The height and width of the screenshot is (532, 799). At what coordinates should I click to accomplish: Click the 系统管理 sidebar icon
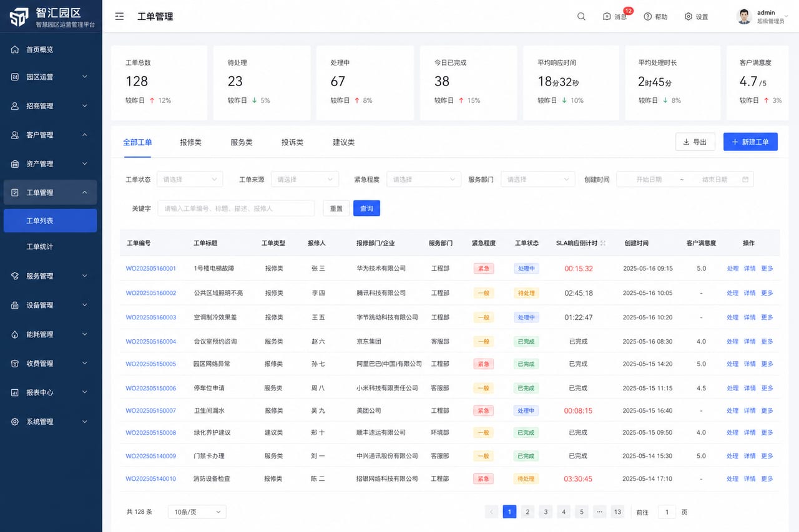(x=15, y=422)
